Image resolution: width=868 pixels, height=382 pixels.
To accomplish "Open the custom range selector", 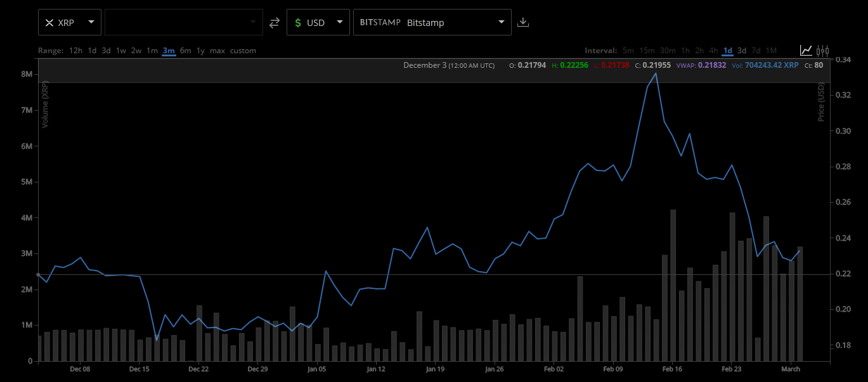I will (243, 51).
